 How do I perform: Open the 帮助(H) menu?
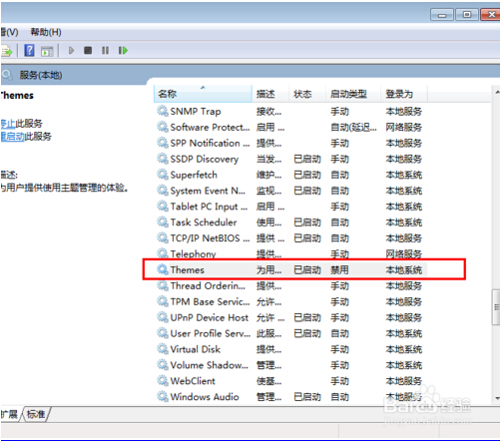tap(46, 32)
